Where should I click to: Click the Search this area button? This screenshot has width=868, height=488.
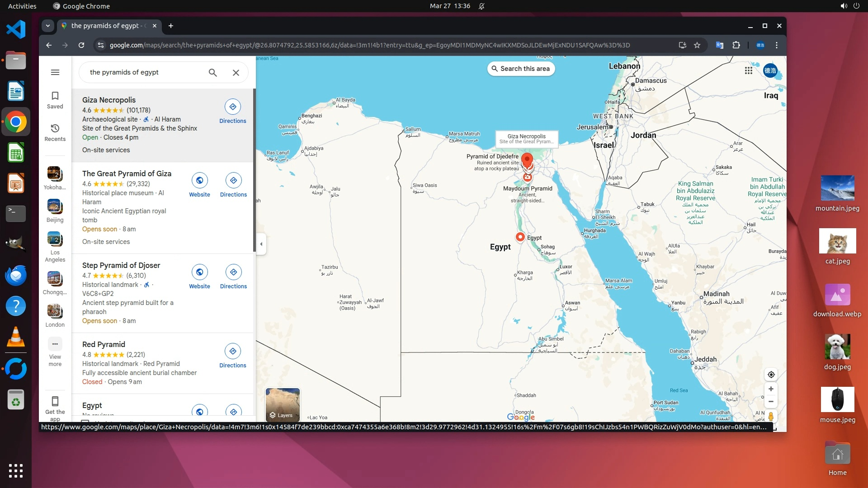pyautogui.click(x=521, y=69)
